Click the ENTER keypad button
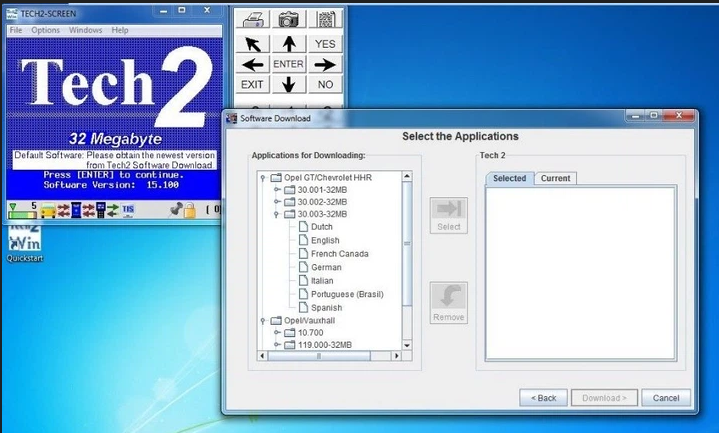 point(288,64)
